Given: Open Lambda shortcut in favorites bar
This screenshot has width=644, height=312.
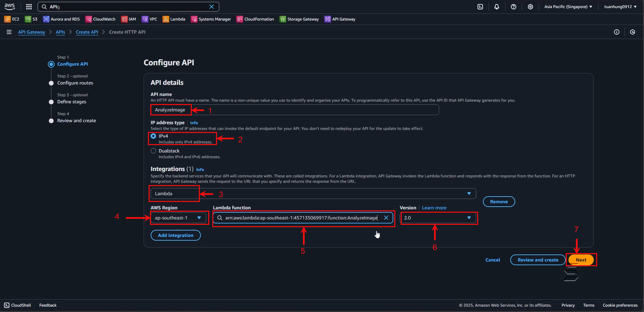Looking at the screenshot, I should tap(174, 19).
